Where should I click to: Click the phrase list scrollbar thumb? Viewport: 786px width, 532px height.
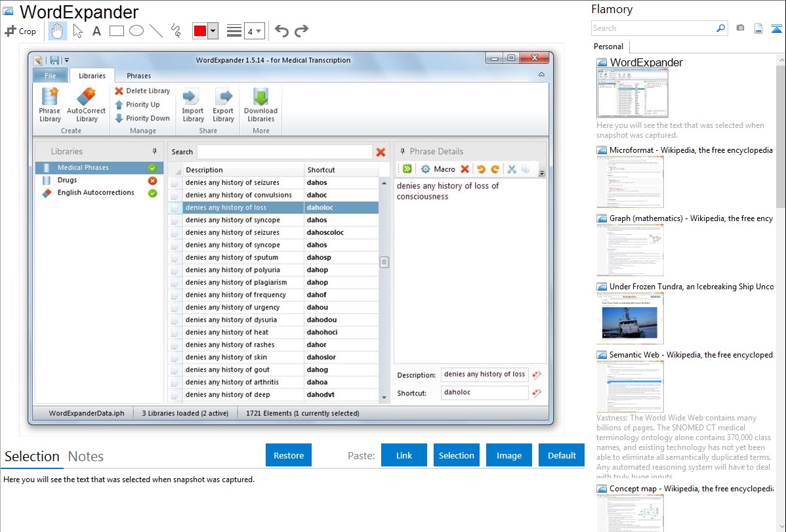(384, 262)
